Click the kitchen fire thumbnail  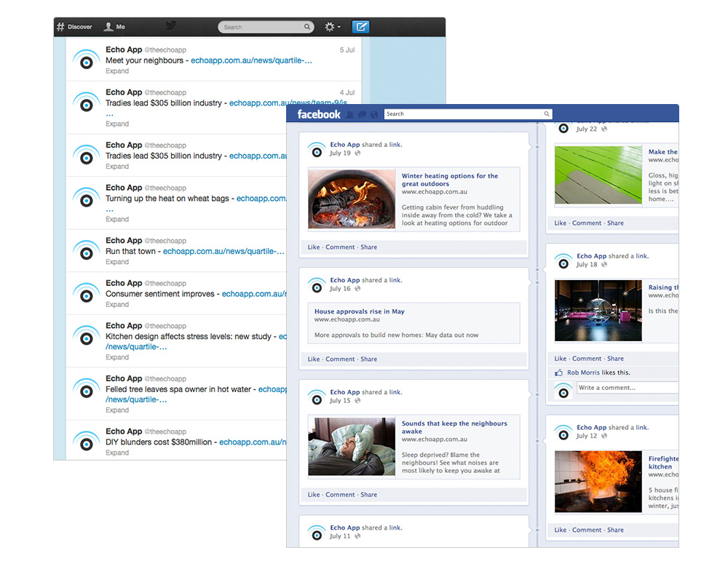tap(598, 482)
